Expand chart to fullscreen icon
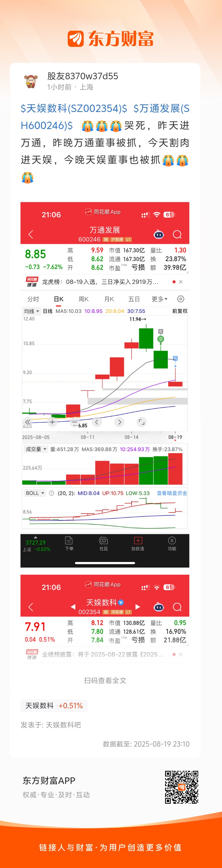Screen dimensions: 222x868 coord(142,422)
